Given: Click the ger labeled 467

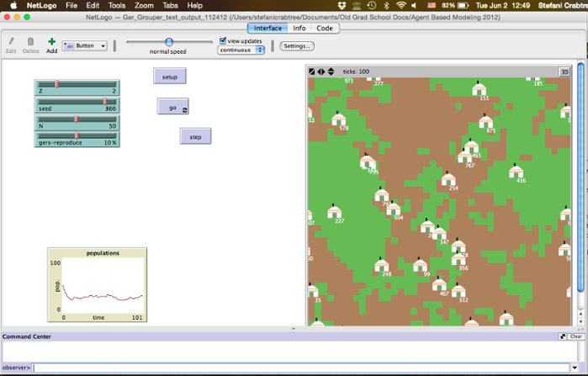Looking at the screenshot, I should point(439,284).
